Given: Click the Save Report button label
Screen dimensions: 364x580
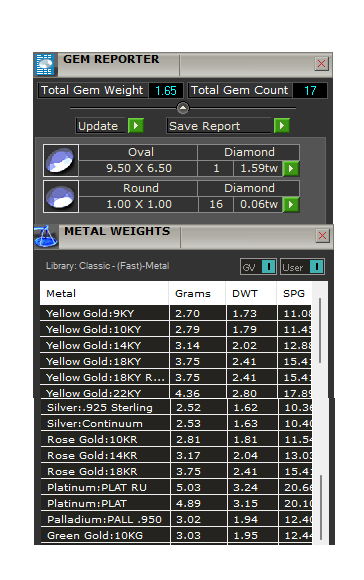Looking at the screenshot, I should [x=205, y=126].
